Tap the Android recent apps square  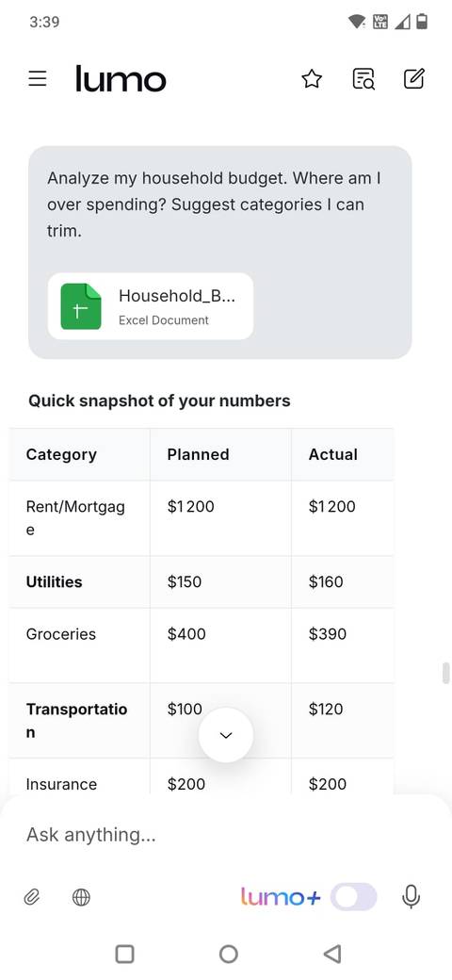tap(125, 954)
